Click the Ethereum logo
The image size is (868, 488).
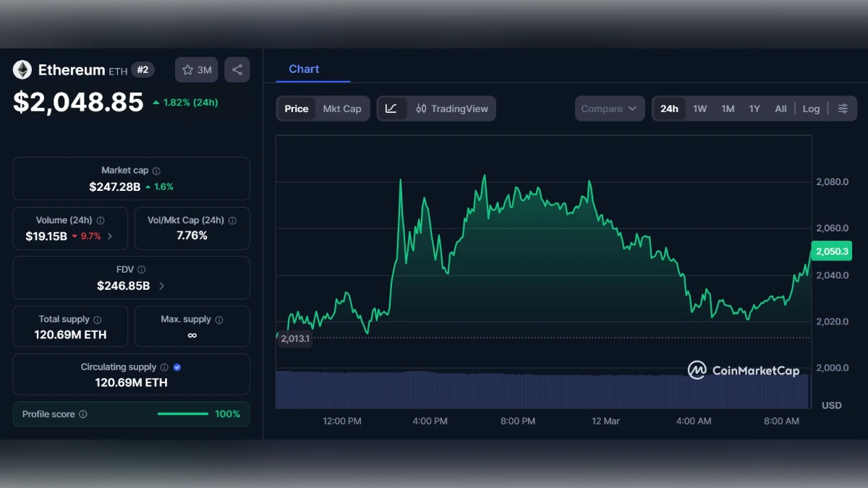(22, 69)
